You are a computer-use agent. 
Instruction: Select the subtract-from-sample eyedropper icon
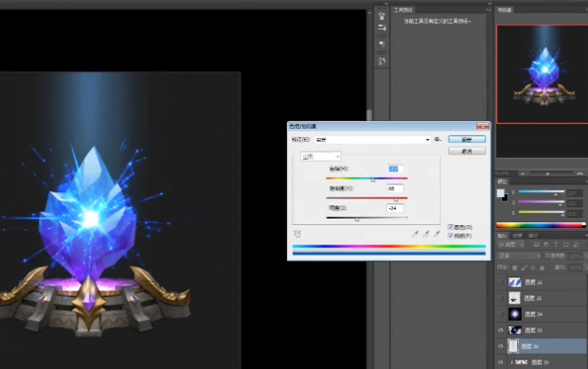tap(437, 234)
